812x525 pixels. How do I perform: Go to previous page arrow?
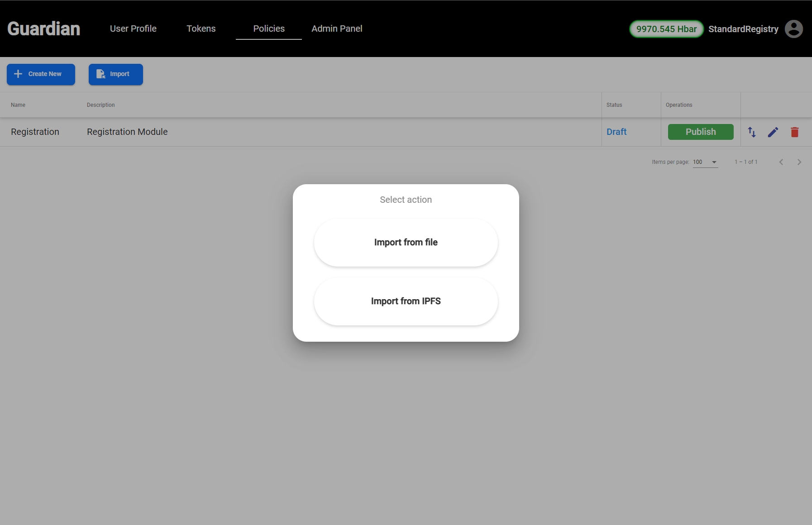[781, 162]
